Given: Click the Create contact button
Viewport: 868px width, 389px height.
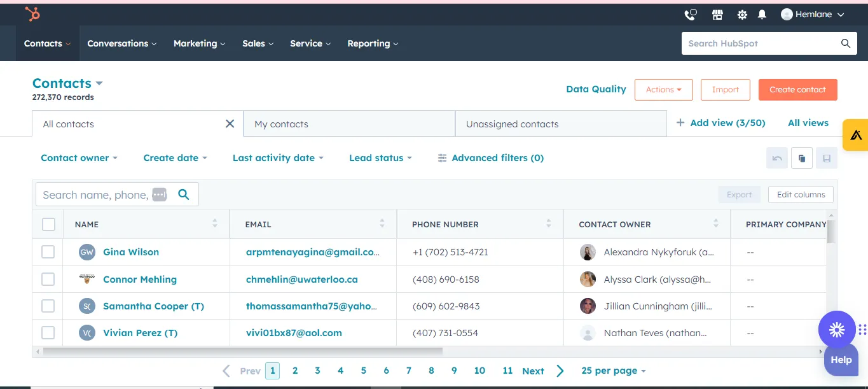Looking at the screenshot, I should point(797,90).
